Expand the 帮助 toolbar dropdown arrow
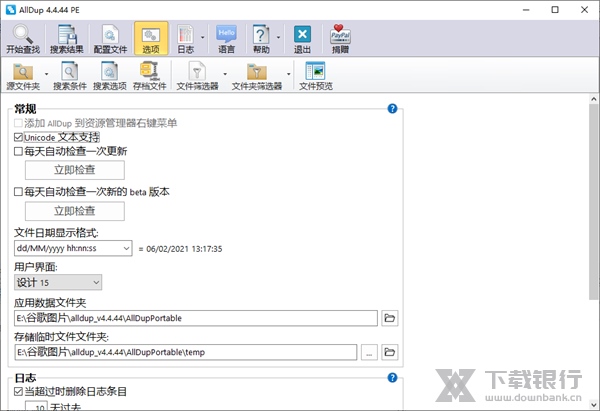The image size is (600, 411). point(278,38)
